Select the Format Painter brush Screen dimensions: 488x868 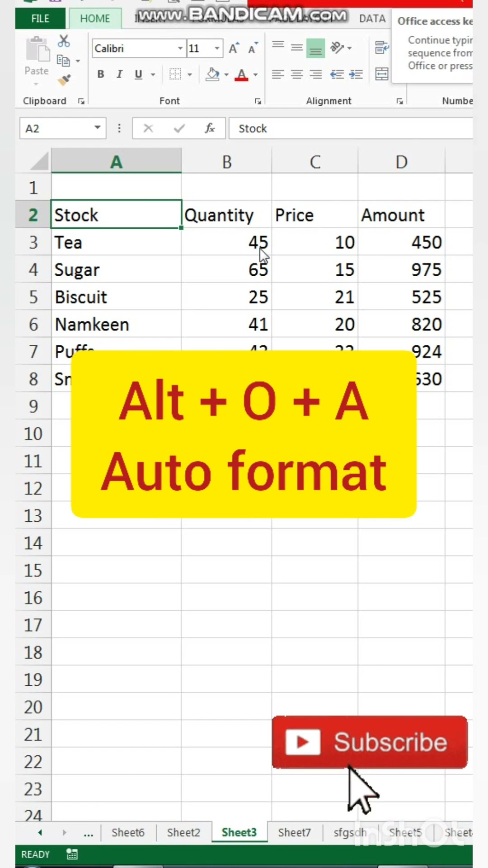click(64, 80)
